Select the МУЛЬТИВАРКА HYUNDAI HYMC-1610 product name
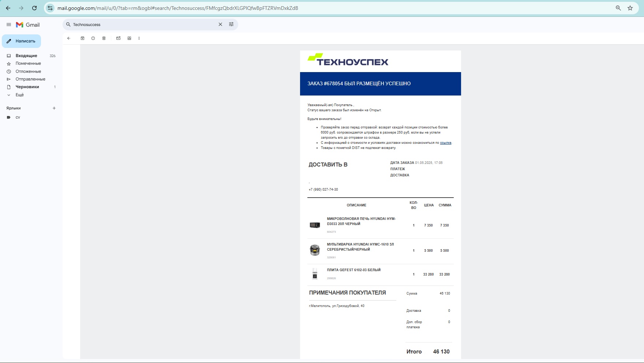 click(360, 247)
